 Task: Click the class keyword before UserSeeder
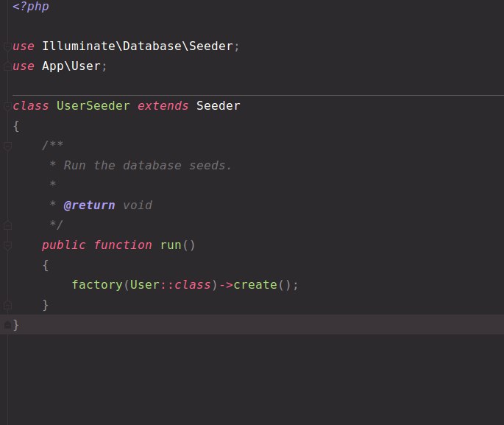click(31, 106)
